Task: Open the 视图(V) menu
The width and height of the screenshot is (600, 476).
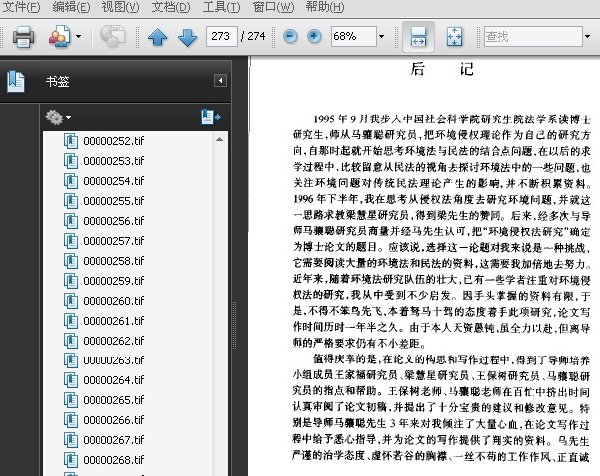Action: click(x=121, y=7)
